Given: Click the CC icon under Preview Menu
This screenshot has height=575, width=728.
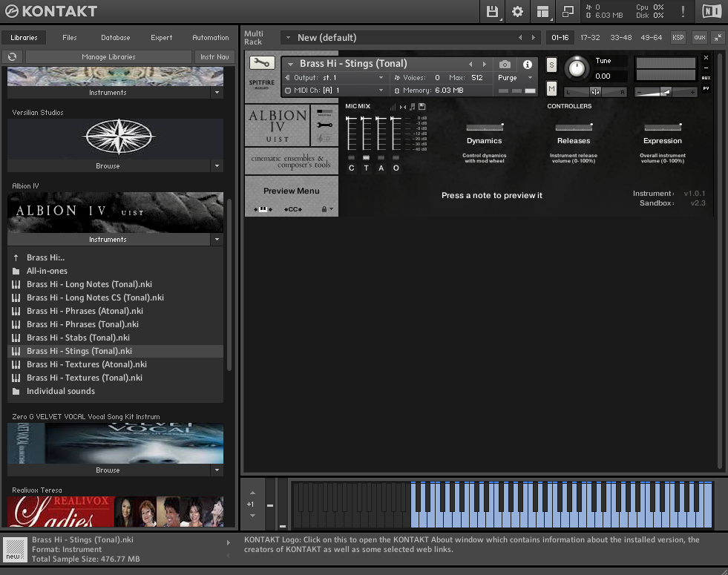Looking at the screenshot, I should (293, 209).
